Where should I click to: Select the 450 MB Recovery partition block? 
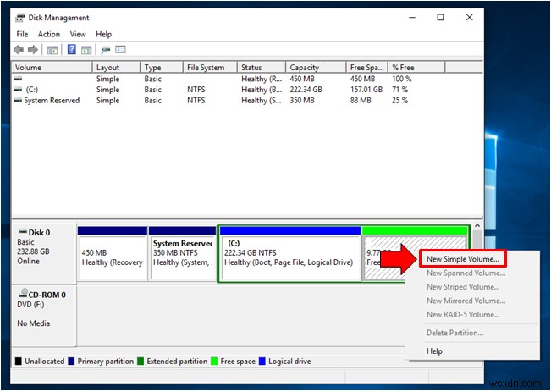[x=113, y=254]
